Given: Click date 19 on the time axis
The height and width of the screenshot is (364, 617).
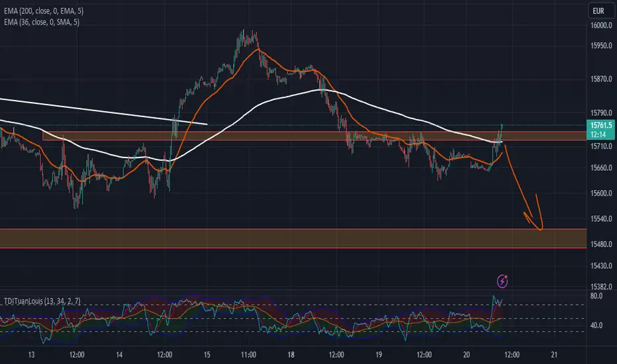Looking at the screenshot, I should [x=379, y=355].
